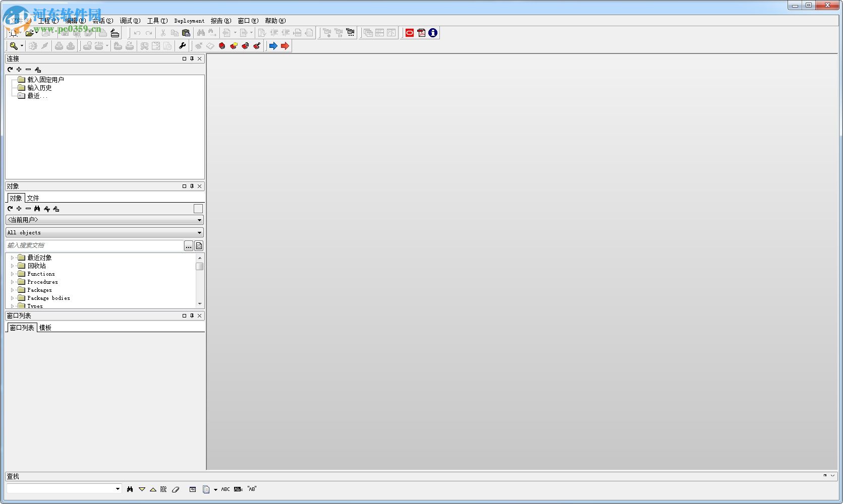This screenshot has height=504, width=843.
Task: Click the red Oracle icon in toolbar
Action: point(410,33)
